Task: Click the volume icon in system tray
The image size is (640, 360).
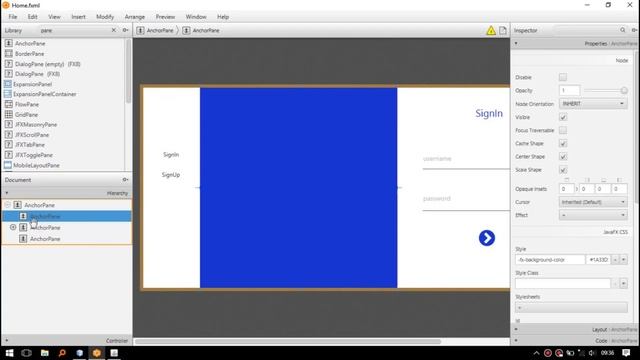Action: (x=593, y=353)
